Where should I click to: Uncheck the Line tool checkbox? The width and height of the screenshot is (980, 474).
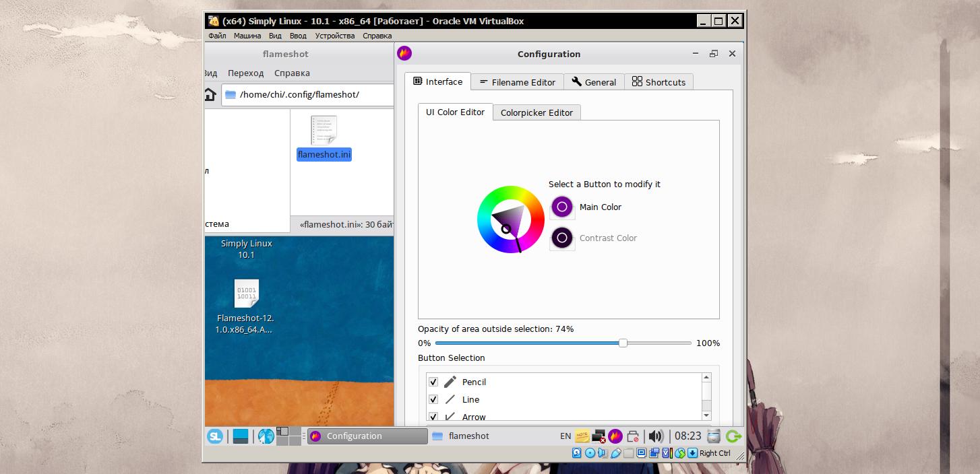pyautogui.click(x=433, y=399)
